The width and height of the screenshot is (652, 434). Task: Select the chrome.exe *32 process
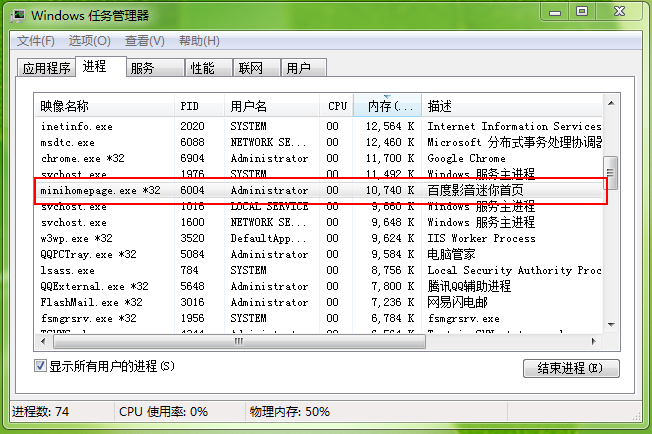coord(319,158)
